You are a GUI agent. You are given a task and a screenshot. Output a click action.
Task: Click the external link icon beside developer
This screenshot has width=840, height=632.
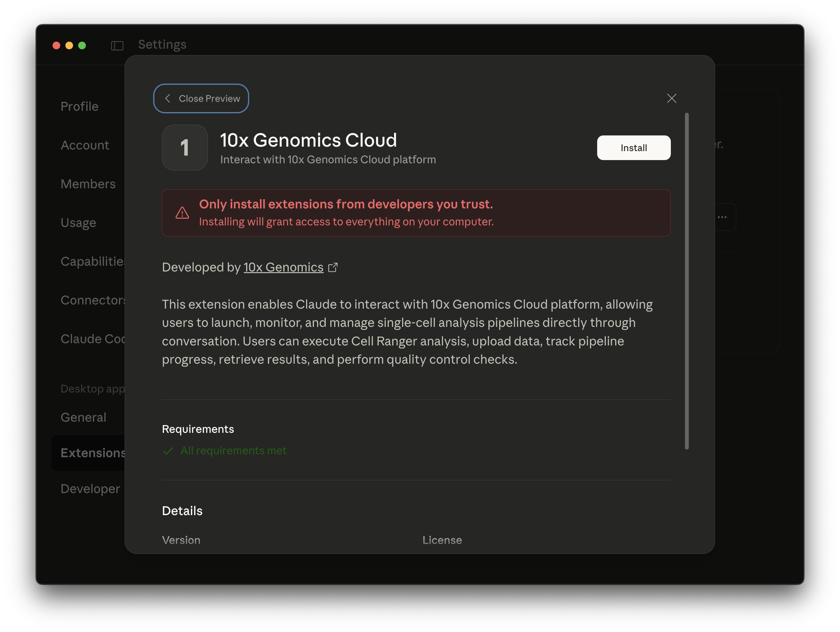pos(333,268)
